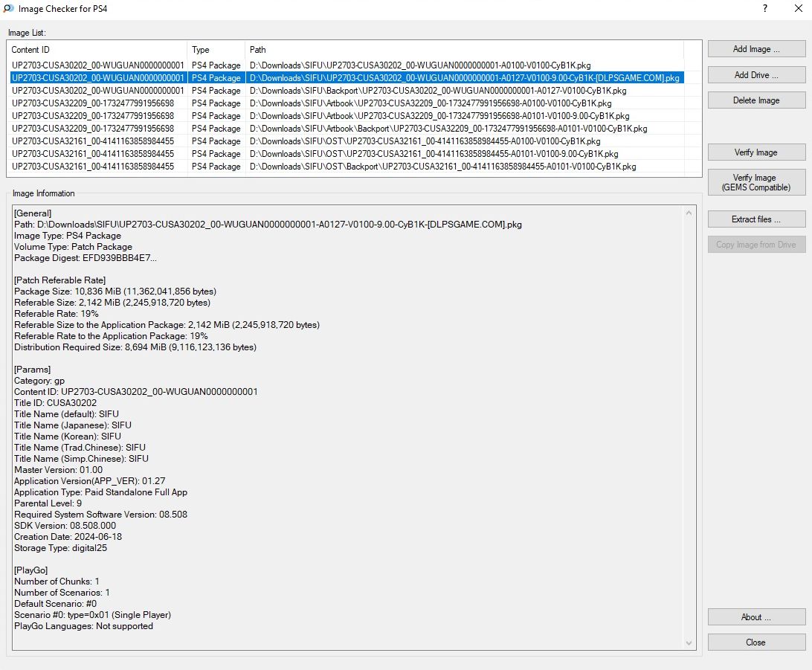Click the Master Version: 01.00 line
The width and height of the screenshot is (812, 670).
tap(59, 470)
